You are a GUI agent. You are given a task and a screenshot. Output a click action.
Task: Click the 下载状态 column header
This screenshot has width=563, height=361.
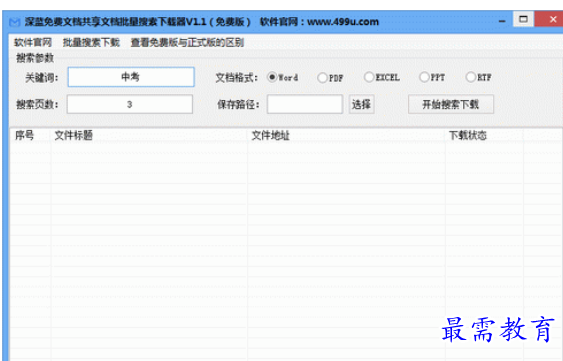tap(484, 135)
